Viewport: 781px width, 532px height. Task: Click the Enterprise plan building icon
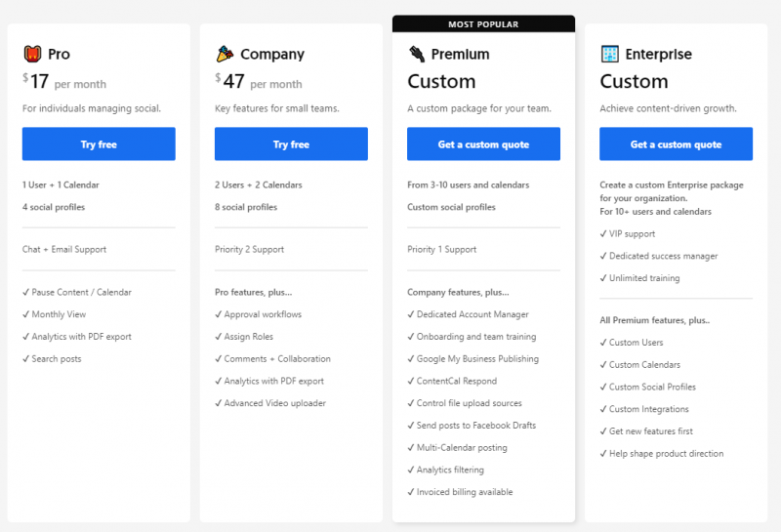point(609,54)
